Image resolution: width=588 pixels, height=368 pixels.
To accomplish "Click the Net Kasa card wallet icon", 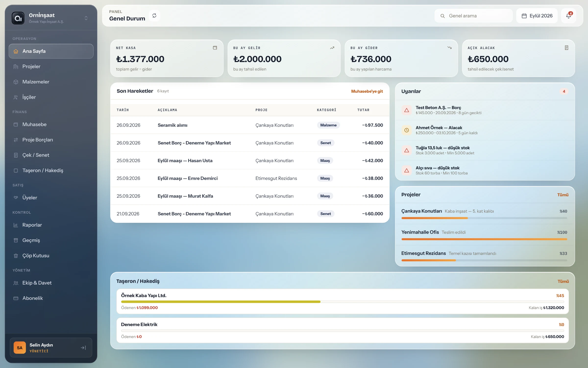I will (215, 48).
